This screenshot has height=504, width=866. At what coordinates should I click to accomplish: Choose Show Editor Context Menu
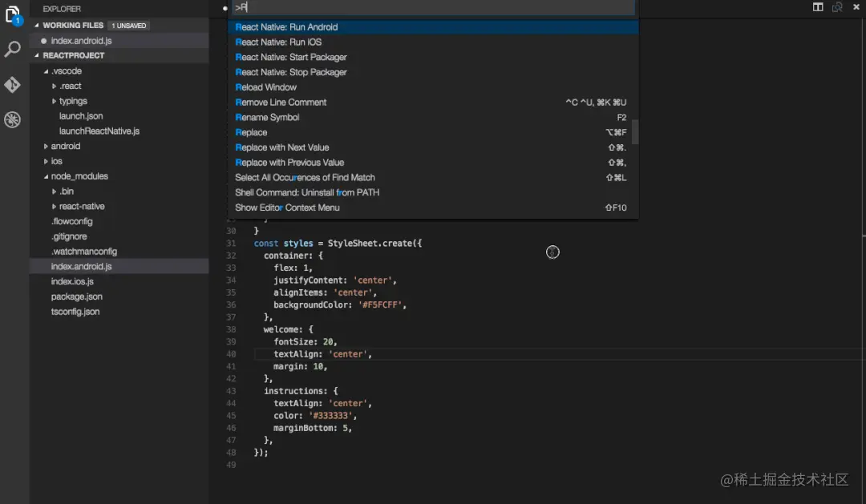[433, 208]
